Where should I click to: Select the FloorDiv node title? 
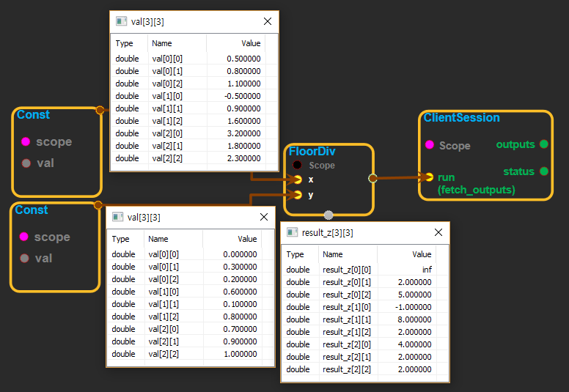pos(312,151)
